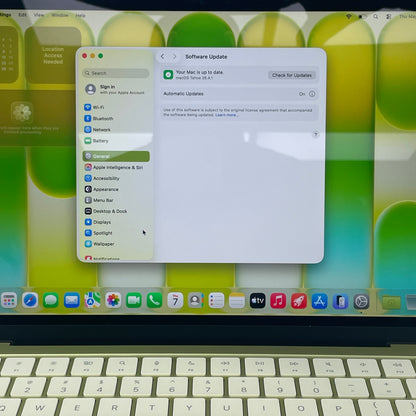
Task: Select Accessibility in the sidebar
Action: [x=116, y=178]
